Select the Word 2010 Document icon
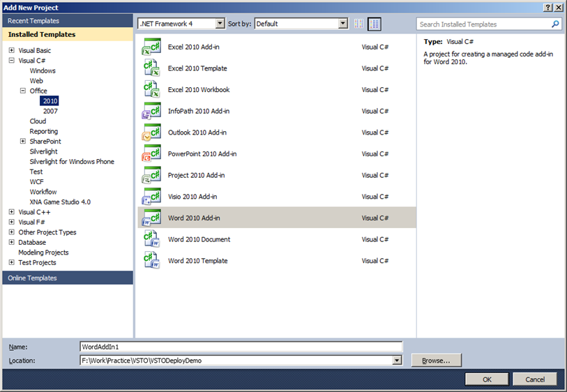 click(x=151, y=239)
